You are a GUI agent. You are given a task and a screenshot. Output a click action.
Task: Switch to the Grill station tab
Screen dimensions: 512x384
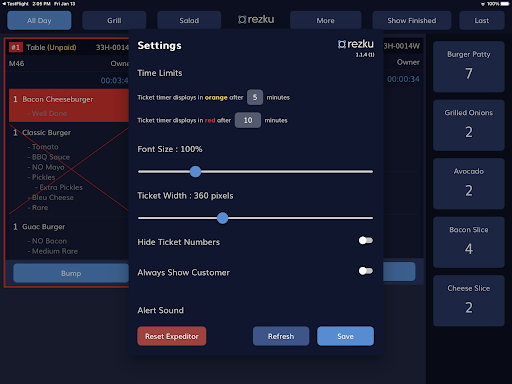point(114,21)
